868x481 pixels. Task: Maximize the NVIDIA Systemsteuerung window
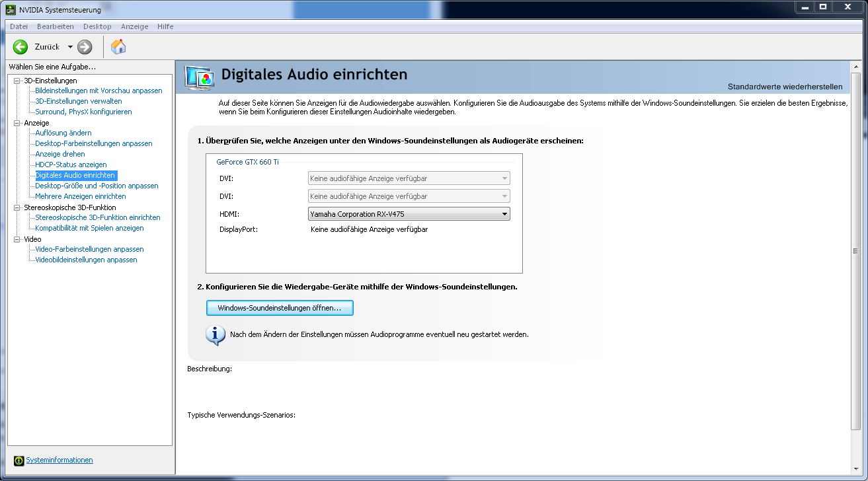823,7
